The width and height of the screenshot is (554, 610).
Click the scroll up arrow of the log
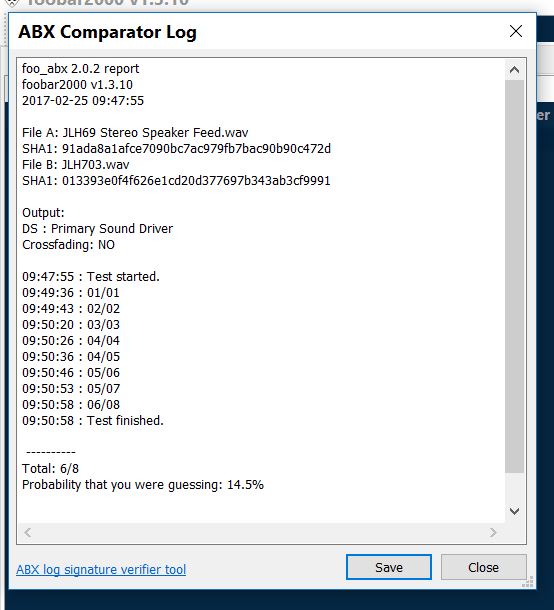(x=514, y=70)
